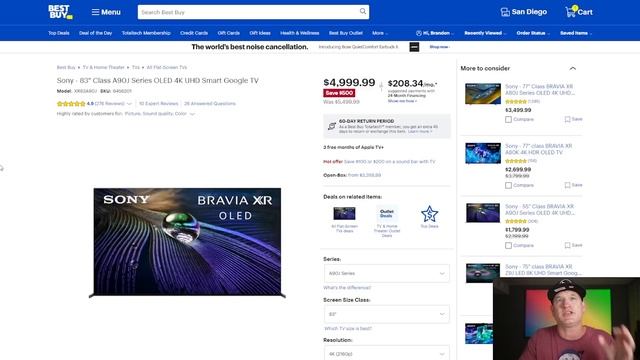Open the hamburger Menu

pos(106,12)
